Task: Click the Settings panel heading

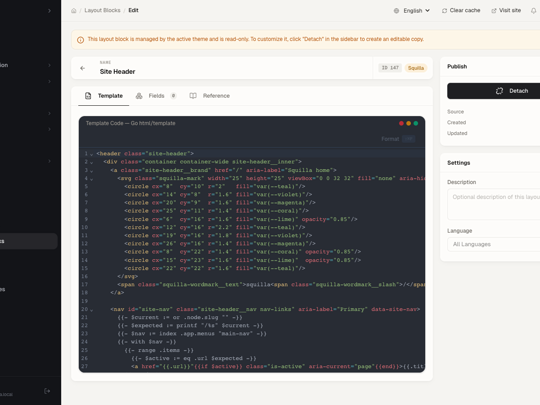Action: 458,163
